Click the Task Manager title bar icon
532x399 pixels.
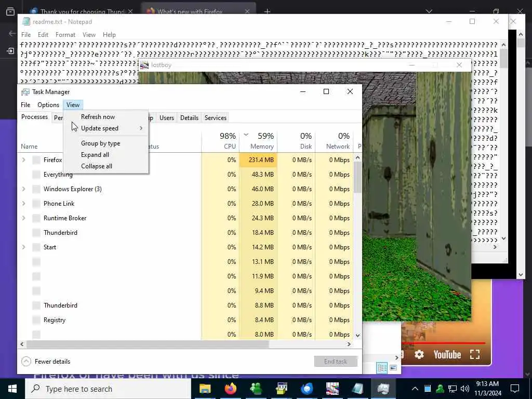25,92
